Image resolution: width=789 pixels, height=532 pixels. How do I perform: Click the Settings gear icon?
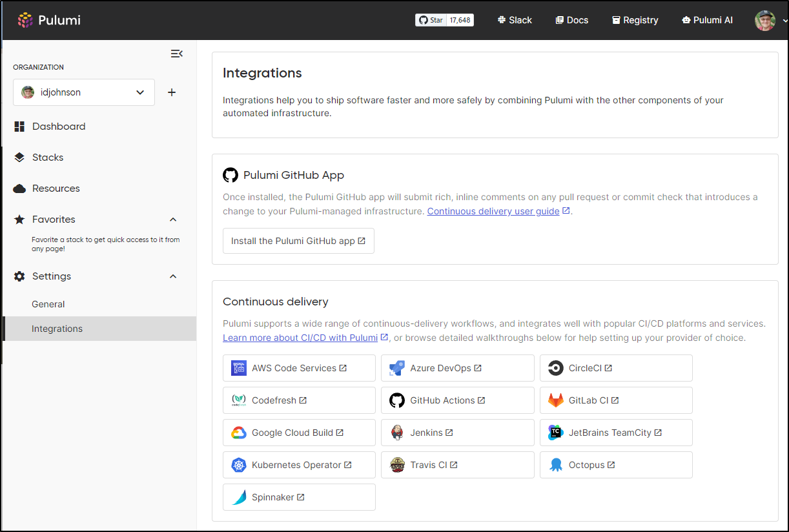pos(19,276)
